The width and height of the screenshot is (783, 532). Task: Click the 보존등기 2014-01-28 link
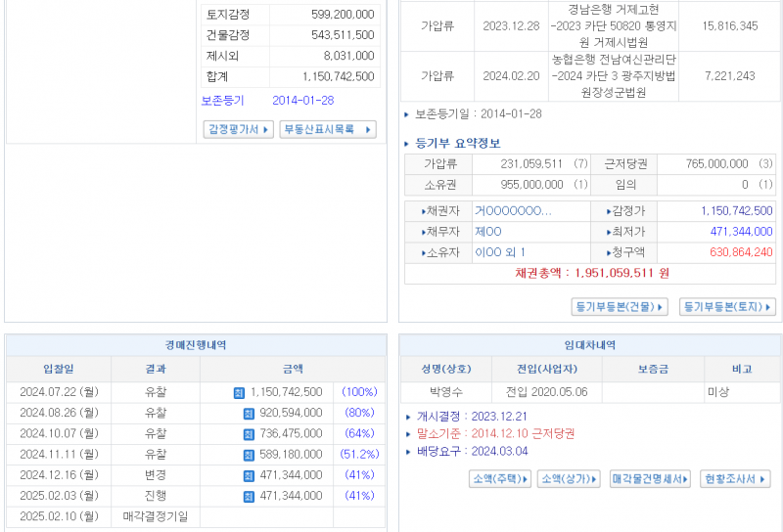click(267, 100)
